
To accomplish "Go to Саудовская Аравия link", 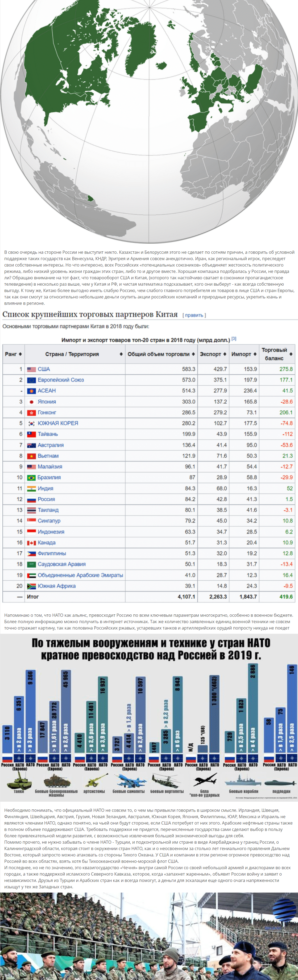I will coord(62,564).
